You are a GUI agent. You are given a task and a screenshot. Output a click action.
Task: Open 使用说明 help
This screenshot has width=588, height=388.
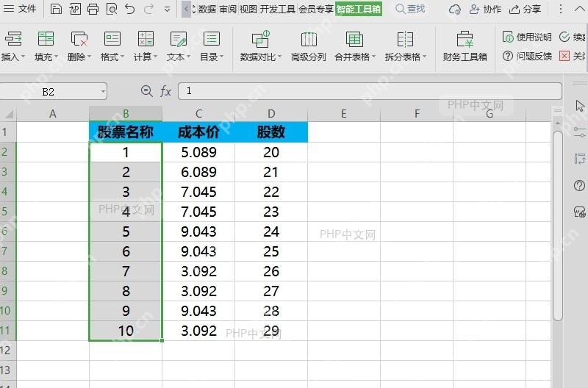point(527,37)
